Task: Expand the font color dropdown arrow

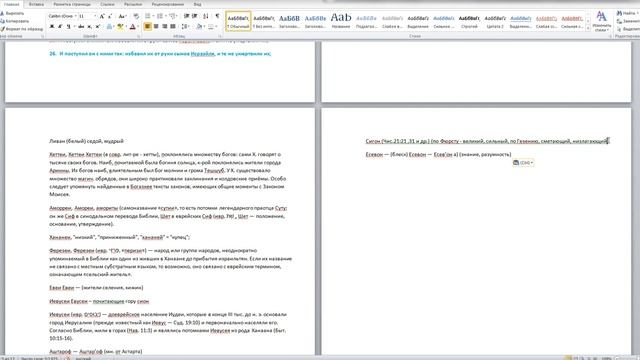Action: [x=138, y=27]
